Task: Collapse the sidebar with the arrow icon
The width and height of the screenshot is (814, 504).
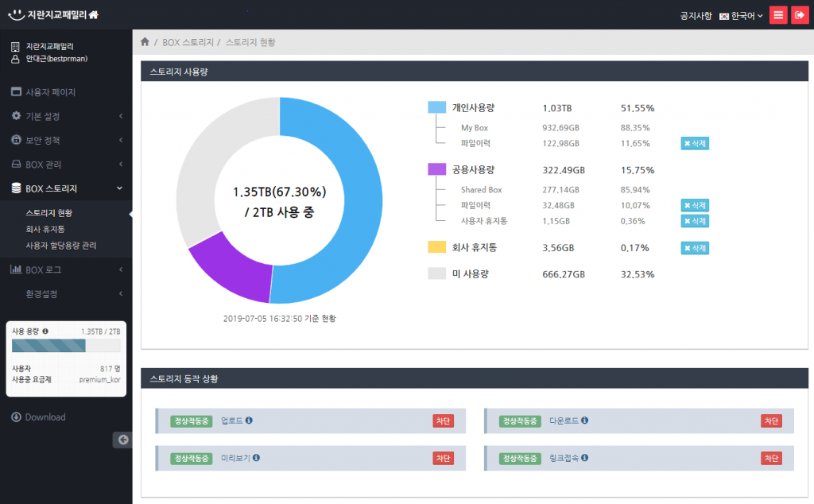Action: [x=122, y=440]
